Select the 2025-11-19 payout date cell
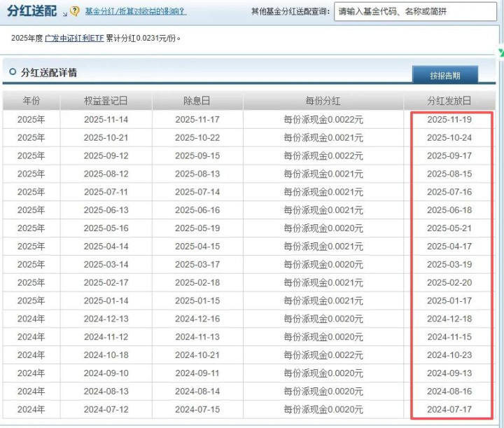This screenshot has height=428, width=504. click(x=449, y=120)
